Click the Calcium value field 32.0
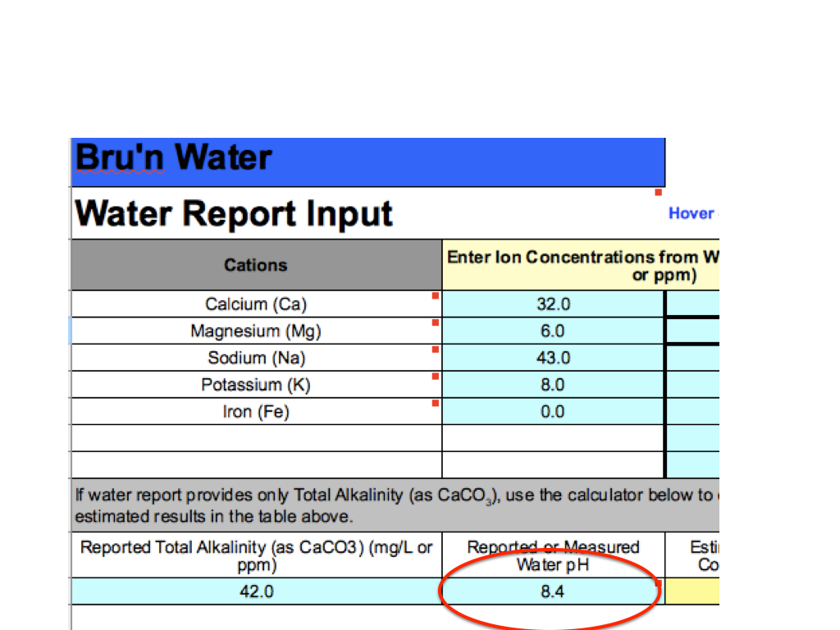Image resolution: width=840 pixels, height=630 pixels. (553, 304)
